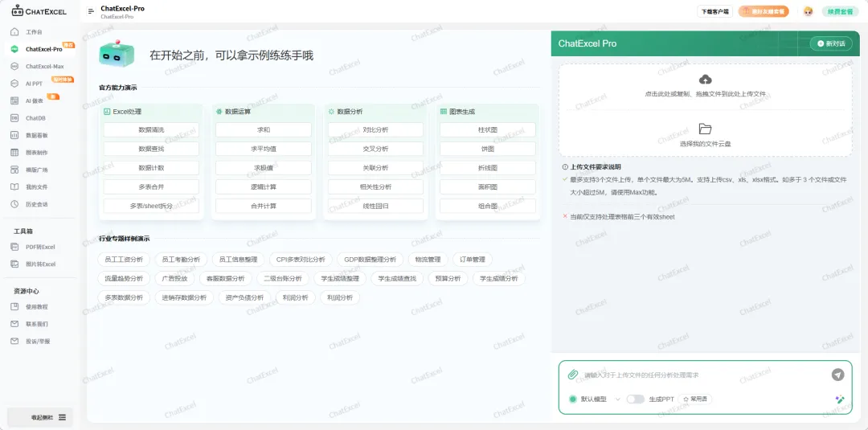Click the paperclip attachment icon
The height and width of the screenshot is (430, 868).
[573, 375]
